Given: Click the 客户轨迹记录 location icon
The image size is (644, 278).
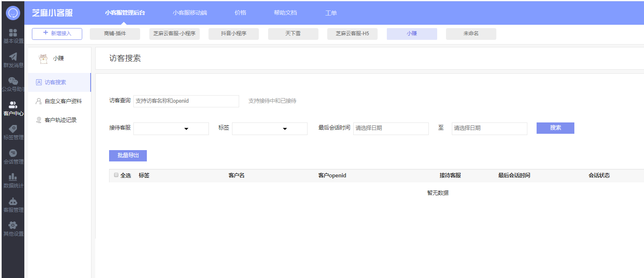Looking at the screenshot, I should point(39,120).
